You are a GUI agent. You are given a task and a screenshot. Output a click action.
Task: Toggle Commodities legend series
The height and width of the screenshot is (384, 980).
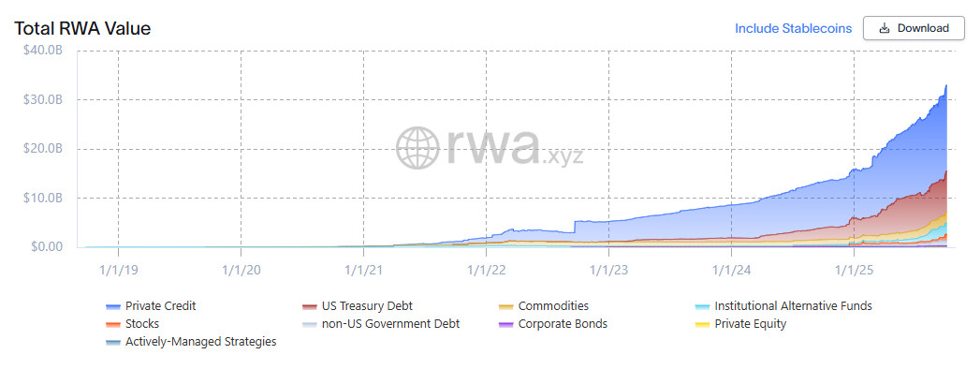click(553, 306)
